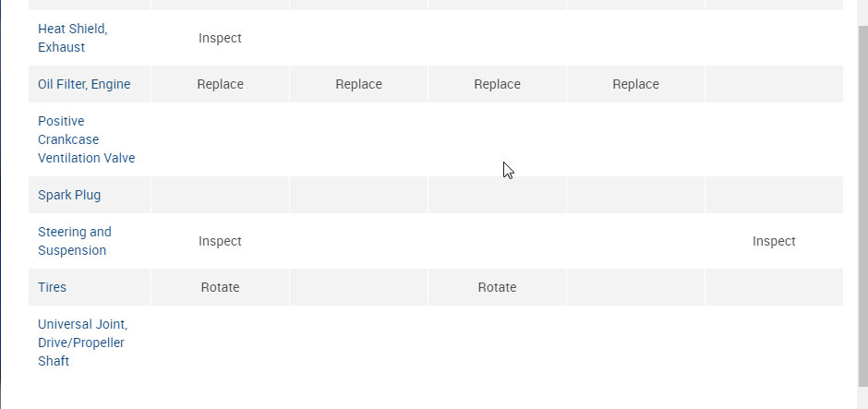The width and height of the screenshot is (868, 409).
Task: Click second Replace cell in Oil Filter row
Action: [358, 84]
